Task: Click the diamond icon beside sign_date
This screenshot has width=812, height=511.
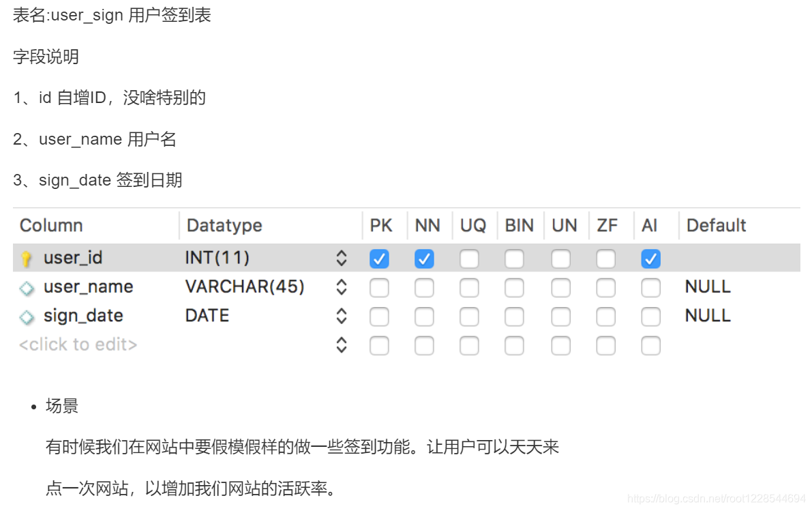Action: tap(27, 317)
